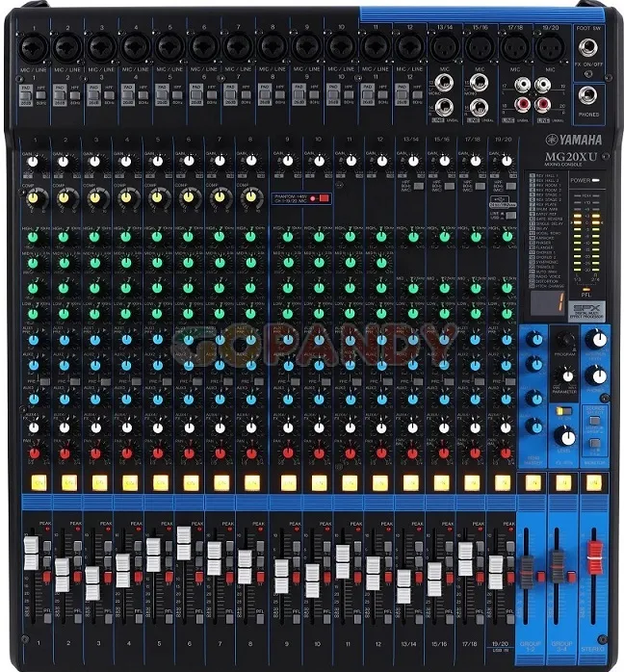Grab the channel 6 fader
Image resolution: width=624 pixels, height=672 pixels.
[183, 543]
